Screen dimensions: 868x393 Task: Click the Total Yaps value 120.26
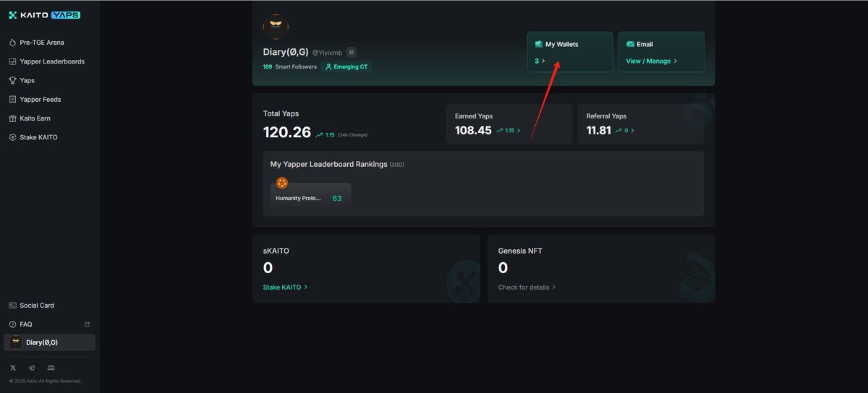[287, 132]
